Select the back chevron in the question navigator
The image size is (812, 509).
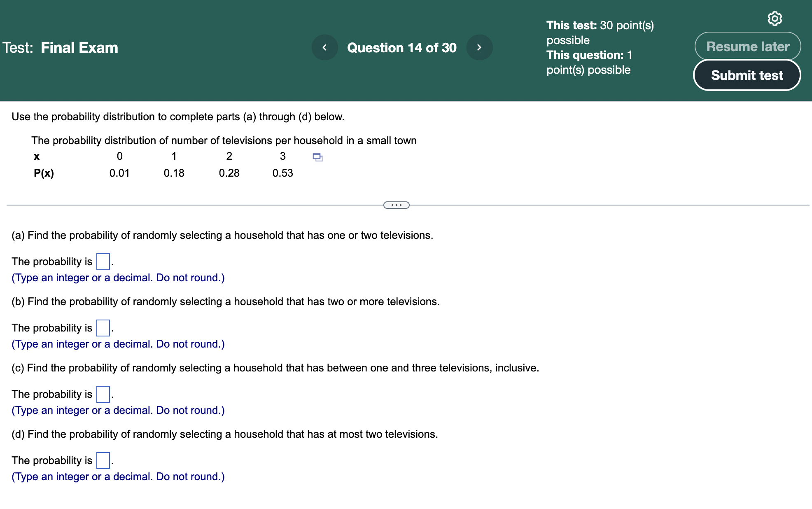[325, 47]
